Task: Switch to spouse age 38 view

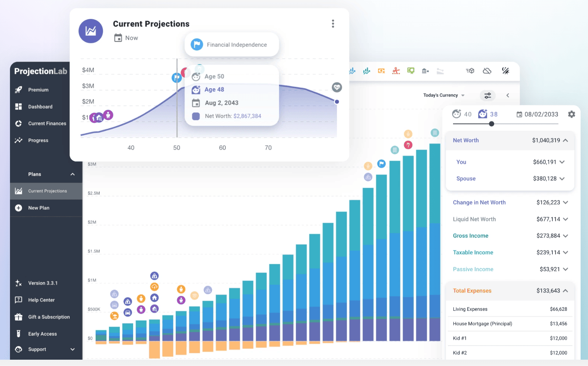Action: pyautogui.click(x=488, y=114)
